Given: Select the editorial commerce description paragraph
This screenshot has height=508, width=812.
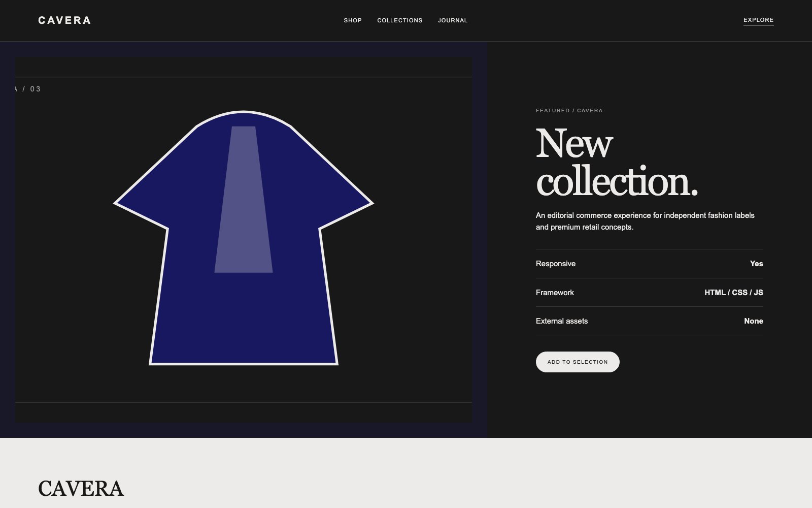Looking at the screenshot, I should pos(645,221).
